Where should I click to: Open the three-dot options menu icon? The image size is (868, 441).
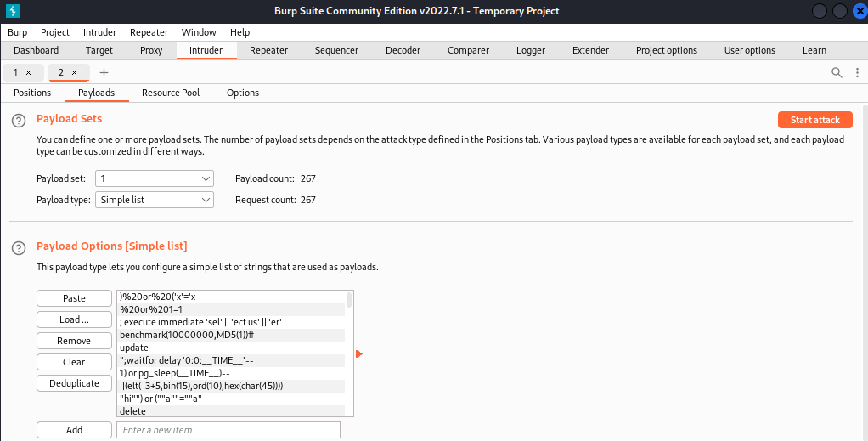(857, 72)
